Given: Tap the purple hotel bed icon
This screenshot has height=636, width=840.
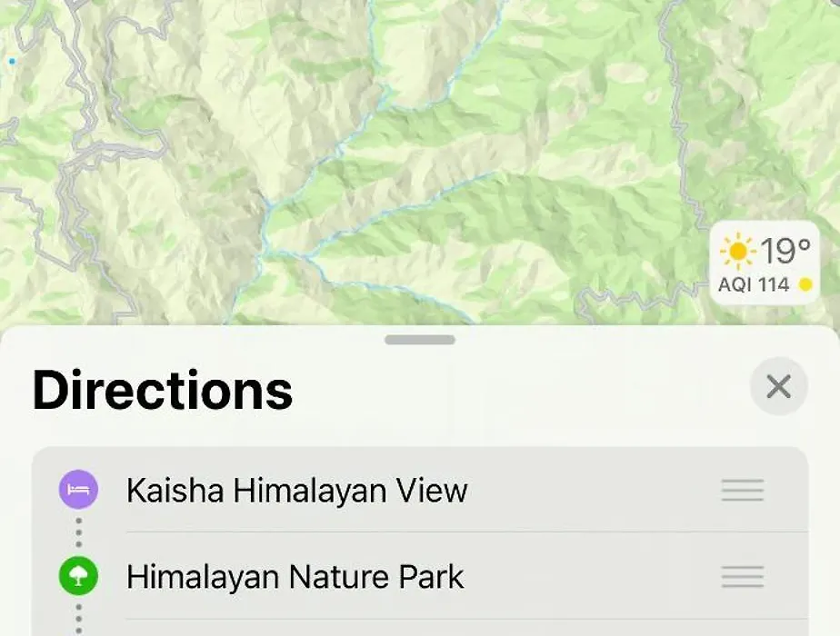Looking at the screenshot, I should [x=78, y=490].
